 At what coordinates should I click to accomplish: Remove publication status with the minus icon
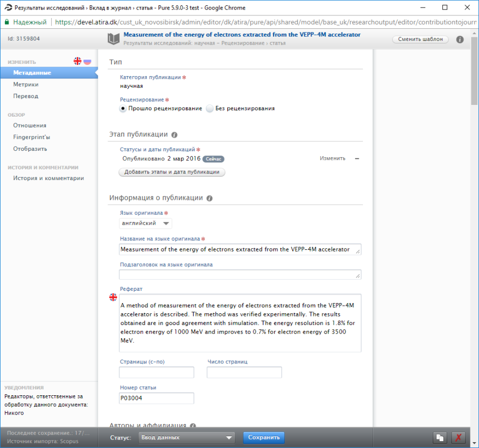click(357, 158)
